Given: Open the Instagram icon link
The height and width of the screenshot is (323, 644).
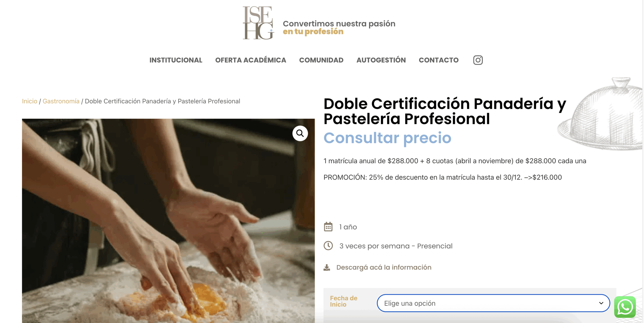Looking at the screenshot, I should tap(478, 60).
